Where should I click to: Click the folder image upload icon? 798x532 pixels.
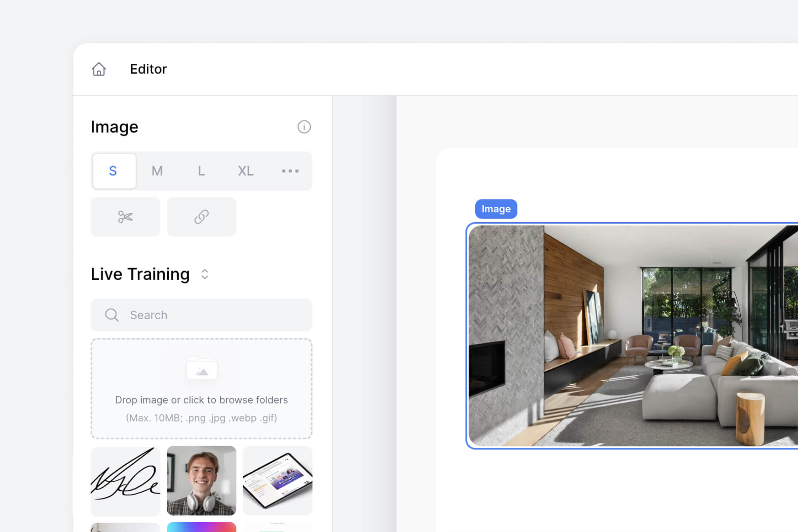[x=202, y=368]
